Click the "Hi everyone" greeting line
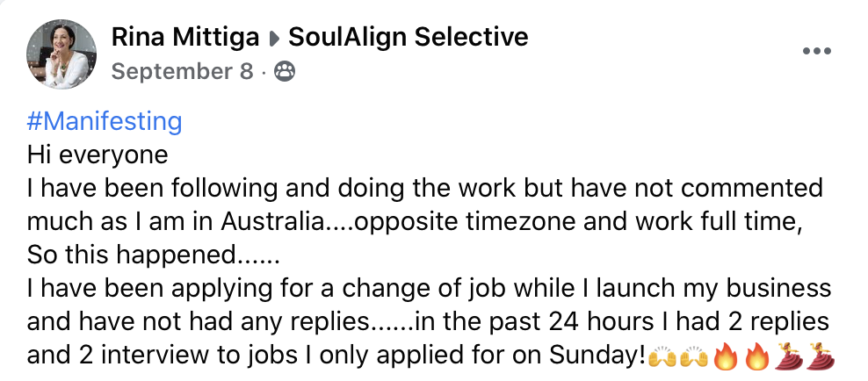 (x=97, y=155)
